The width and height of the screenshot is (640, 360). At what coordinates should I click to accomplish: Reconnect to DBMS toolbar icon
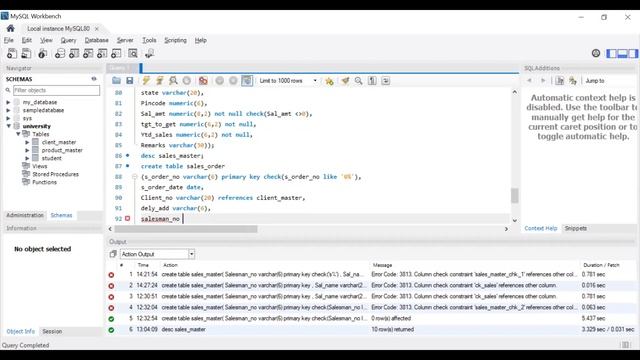coord(149,53)
